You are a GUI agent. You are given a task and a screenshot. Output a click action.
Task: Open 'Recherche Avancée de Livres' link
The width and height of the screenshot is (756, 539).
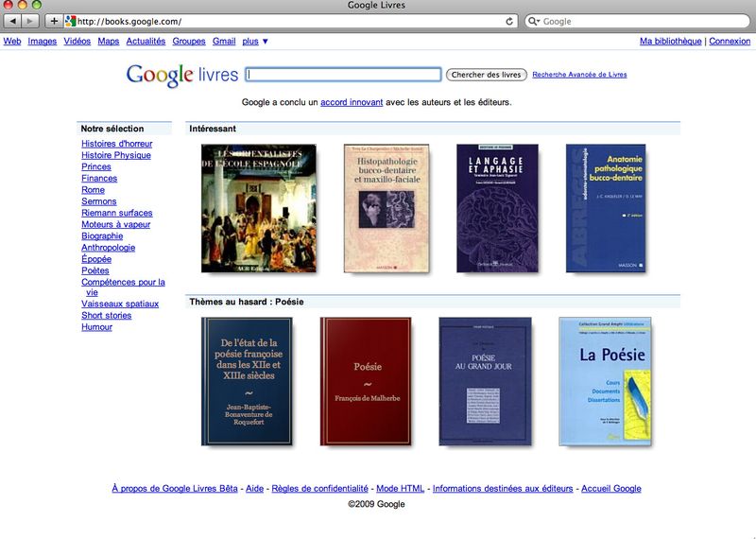click(x=579, y=75)
